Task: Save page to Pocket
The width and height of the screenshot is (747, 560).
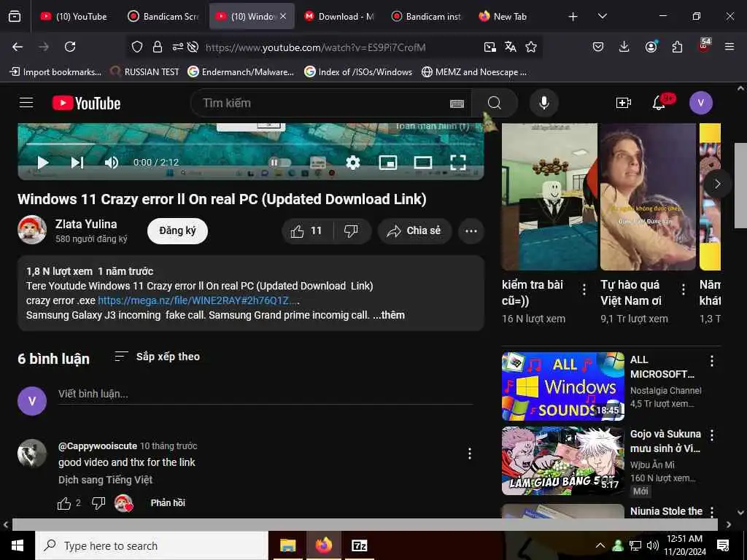Action: click(x=598, y=47)
